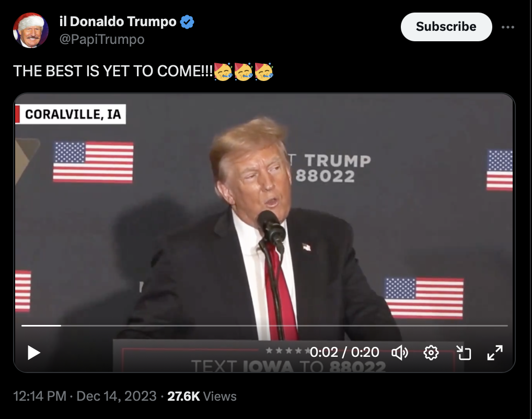Image resolution: width=532 pixels, height=419 pixels.
Task: Click the 0:02 / 0:20 time display
Action: click(344, 353)
